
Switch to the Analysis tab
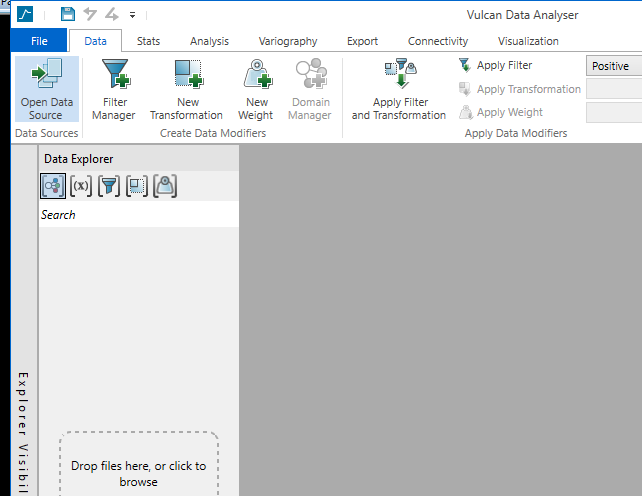(x=209, y=41)
